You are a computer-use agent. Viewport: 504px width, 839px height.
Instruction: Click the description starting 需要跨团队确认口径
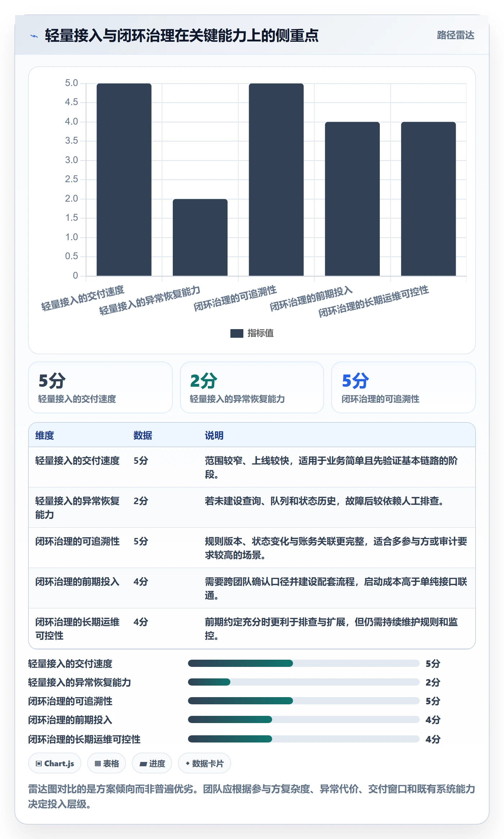(x=336, y=588)
